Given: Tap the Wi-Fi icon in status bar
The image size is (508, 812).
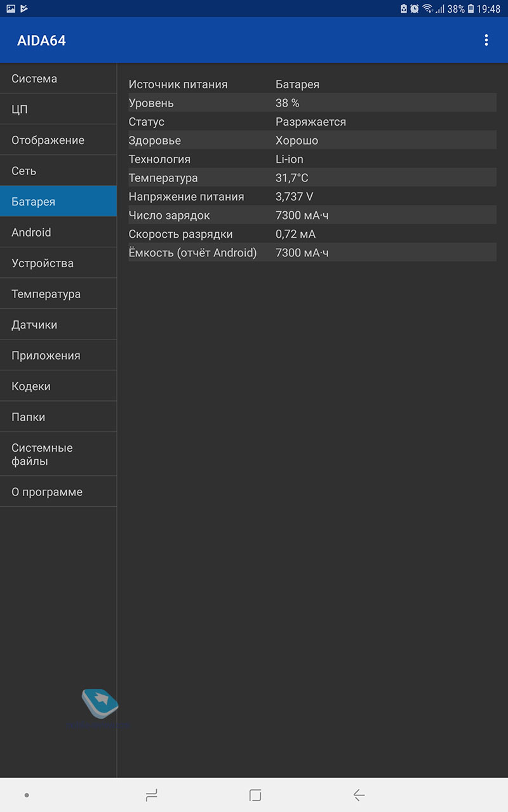Looking at the screenshot, I should (x=427, y=9).
